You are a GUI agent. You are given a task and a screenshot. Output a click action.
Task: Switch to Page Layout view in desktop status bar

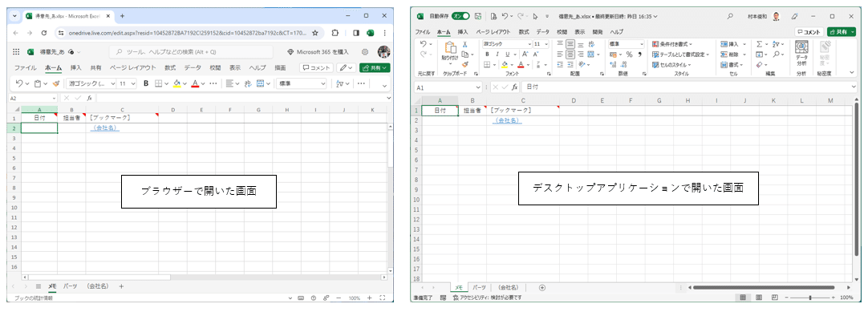pos(758,298)
